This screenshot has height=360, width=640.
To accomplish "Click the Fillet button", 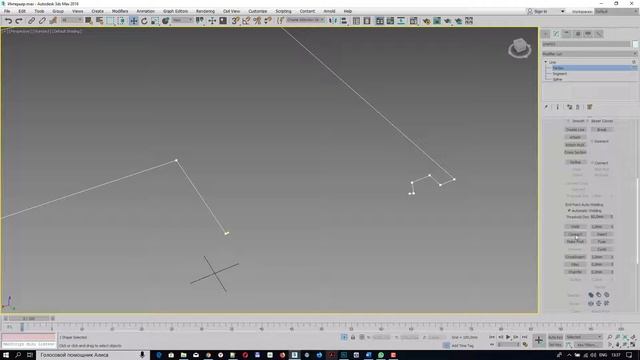I will click(575, 264).
